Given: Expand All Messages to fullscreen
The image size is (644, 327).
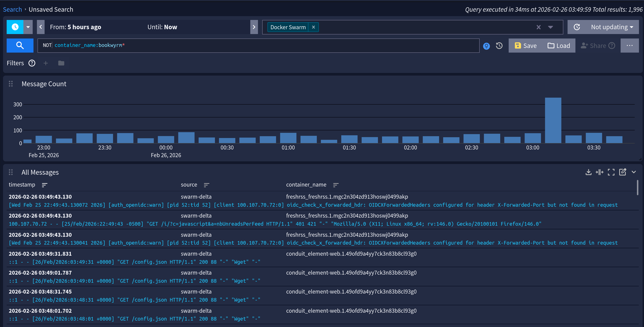Looking at the screenshot, I should (611, 172).
